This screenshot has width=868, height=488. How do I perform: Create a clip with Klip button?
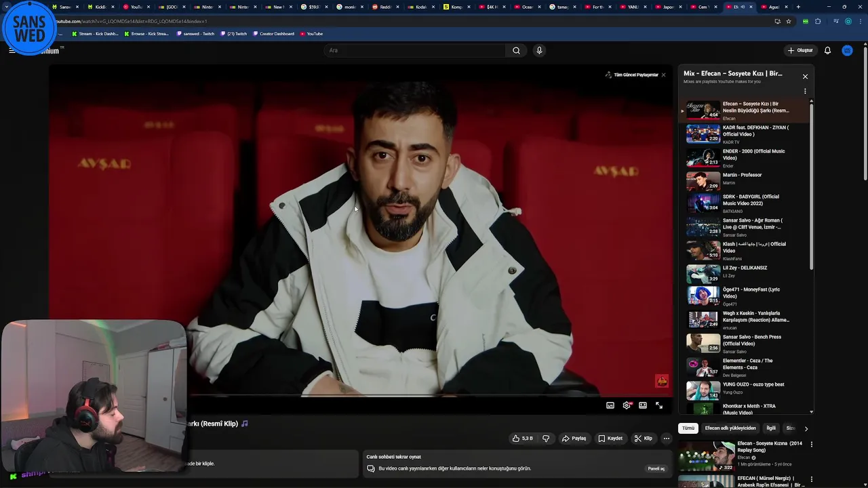pos(644,439)
